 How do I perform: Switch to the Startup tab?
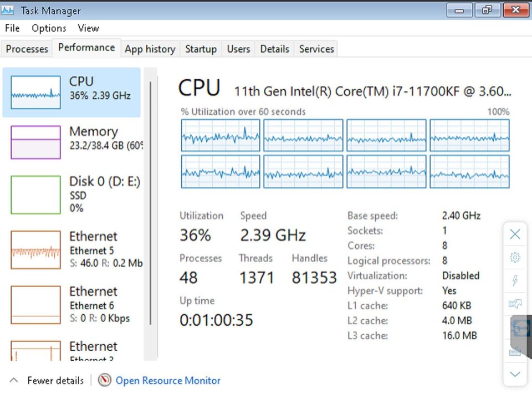click(x=201, y=49)
